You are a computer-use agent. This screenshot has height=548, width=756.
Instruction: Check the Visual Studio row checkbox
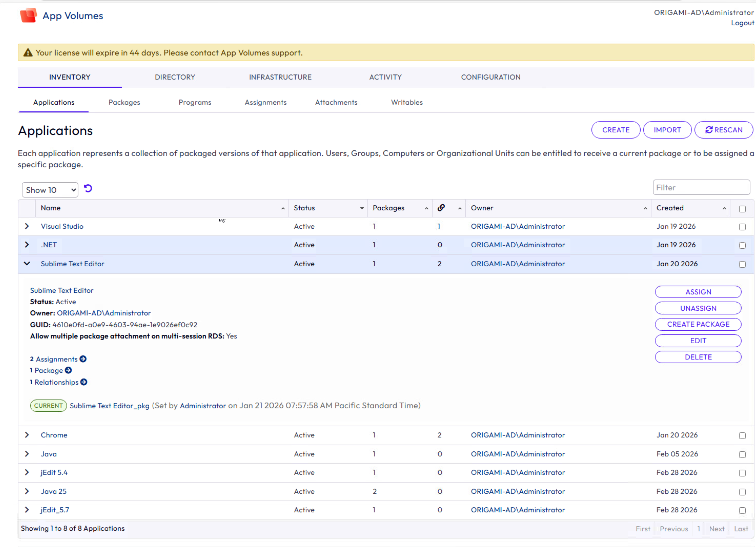click(x=742, y=227)
